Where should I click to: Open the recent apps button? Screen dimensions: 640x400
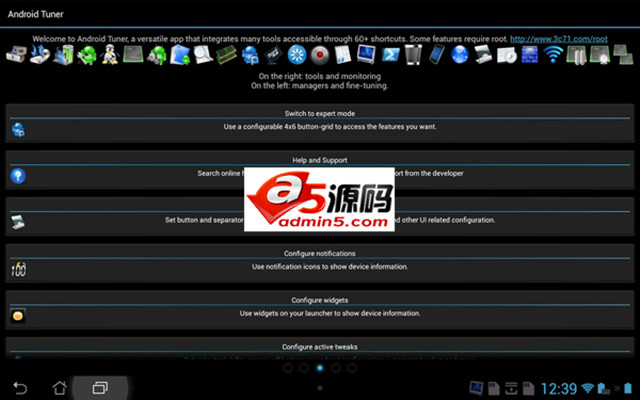[100, 388]
